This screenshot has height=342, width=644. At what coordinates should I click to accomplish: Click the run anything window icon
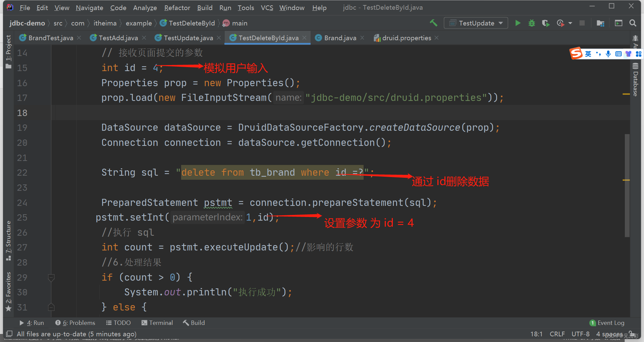619,23
